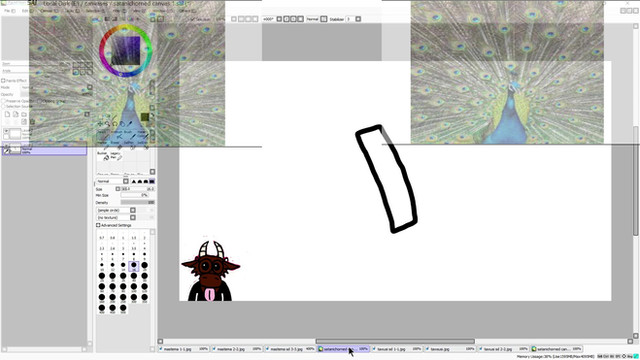Screen dimensions: 640x360
Task: Expand the Stabilizer value dropdown
Action: tap(358, 19)
